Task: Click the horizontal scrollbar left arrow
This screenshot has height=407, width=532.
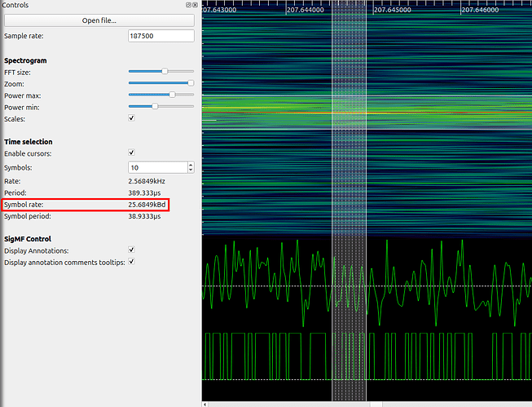Action: [x=205, y=405]
